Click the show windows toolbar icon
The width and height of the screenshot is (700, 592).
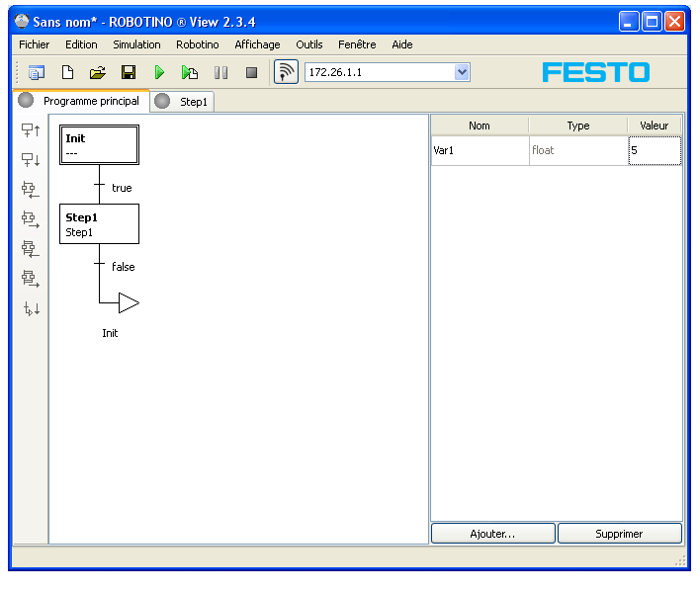tap(37, 72)
